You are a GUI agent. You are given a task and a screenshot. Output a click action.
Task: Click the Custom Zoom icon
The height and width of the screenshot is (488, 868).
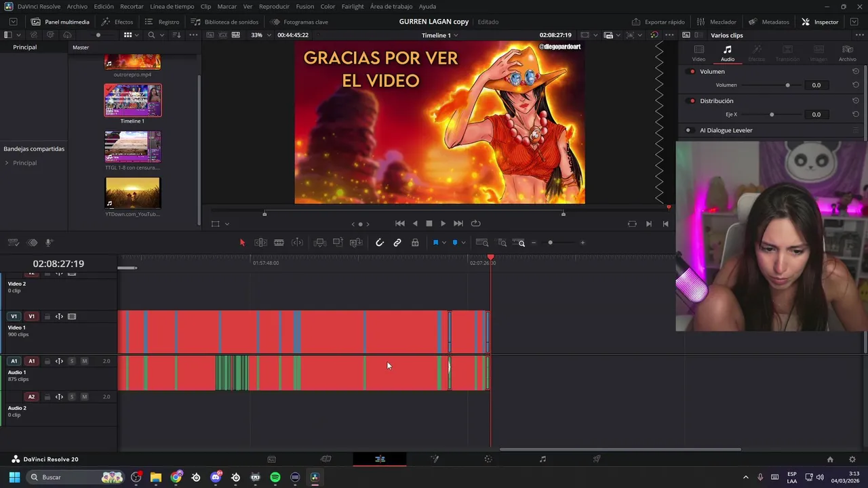(x=519, y=243)
